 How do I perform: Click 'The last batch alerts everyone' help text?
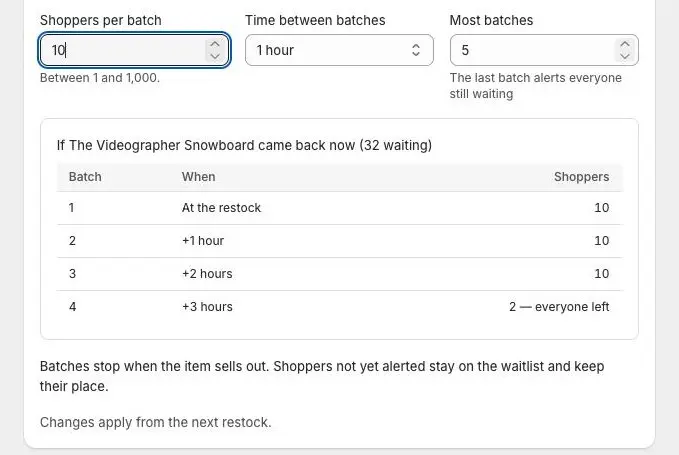click(x=536, y=86)
